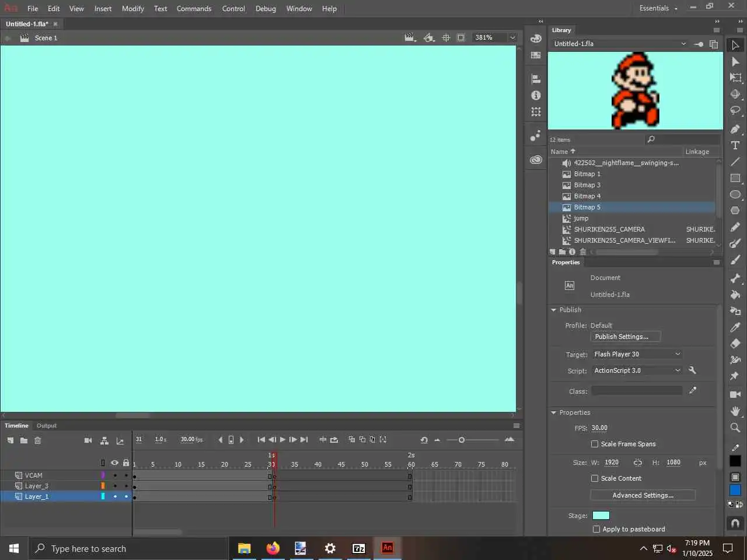The width and height of the screenshot is (747, 560).
Task: Choose the Free Transform tool
Action: (735, 78)
